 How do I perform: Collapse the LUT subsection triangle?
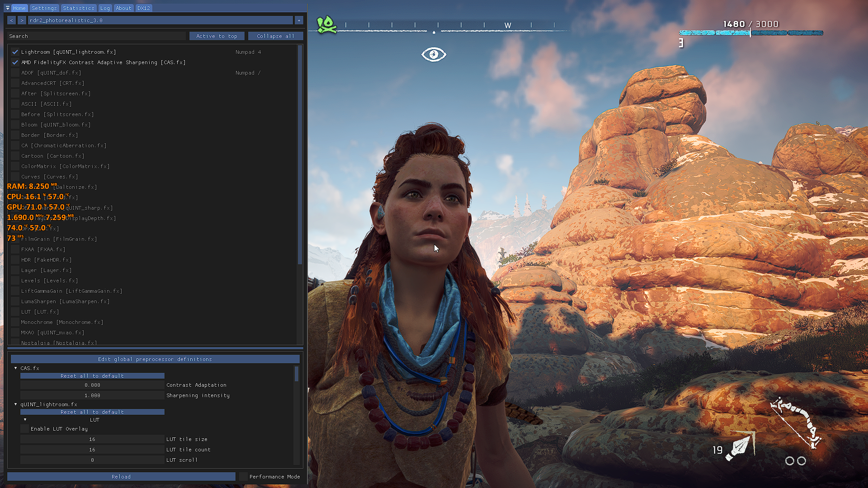(25, 420)
